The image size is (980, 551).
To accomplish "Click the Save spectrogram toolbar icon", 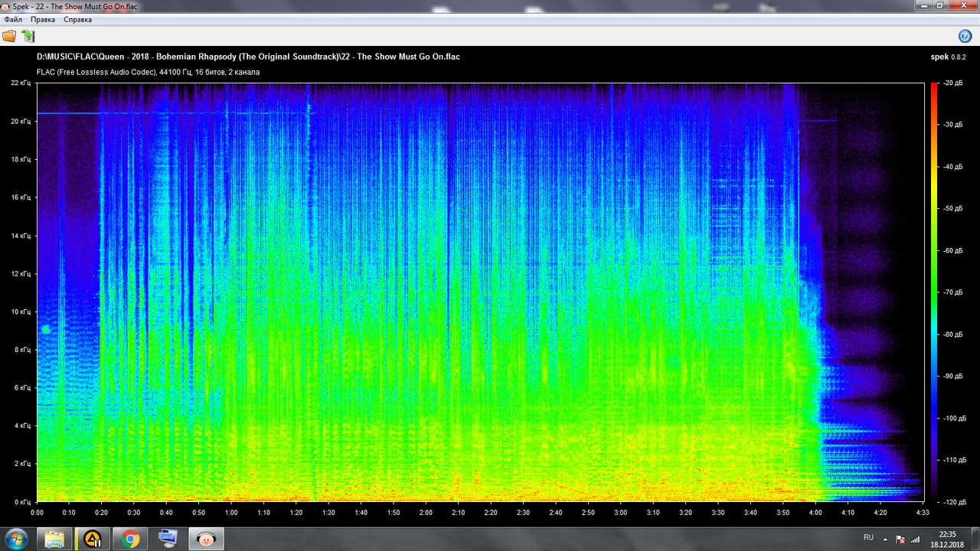I will pyautogui.click(x=28, y=36).
